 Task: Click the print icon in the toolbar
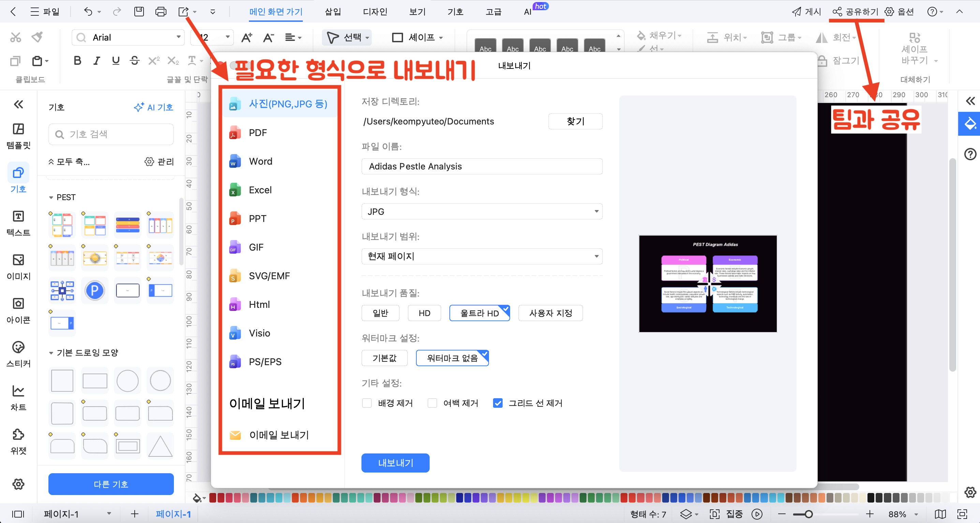tap(161, 11)
